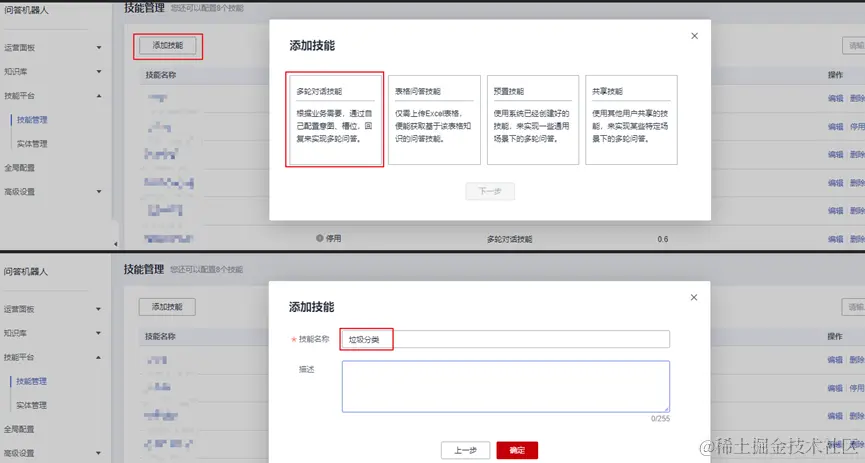
Task: Click the 0/255 character counter
Action: click(660, 419)
